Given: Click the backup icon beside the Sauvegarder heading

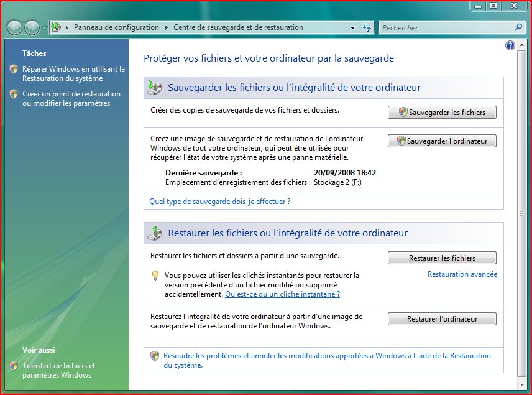Looking at the screenshot, I should click(x=155, y=88).
